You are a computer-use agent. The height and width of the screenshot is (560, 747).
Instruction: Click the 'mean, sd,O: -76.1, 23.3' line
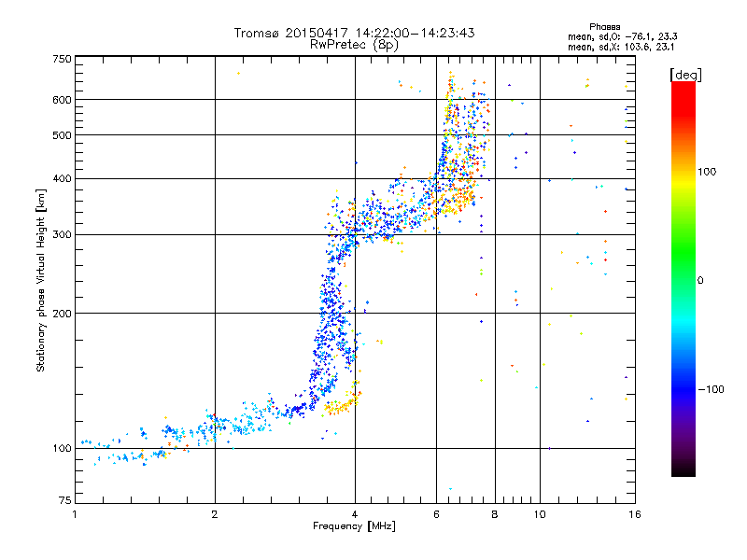tap(622, 36)
